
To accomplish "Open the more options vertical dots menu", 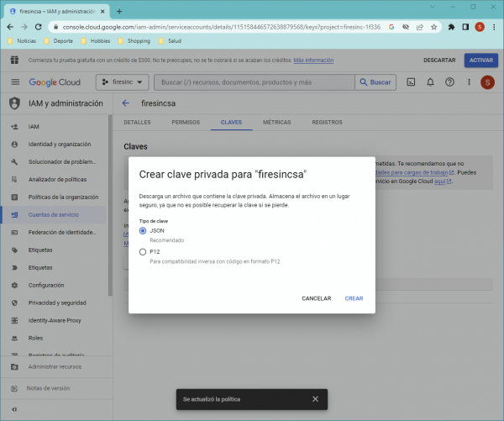I will tap(468, 82).
